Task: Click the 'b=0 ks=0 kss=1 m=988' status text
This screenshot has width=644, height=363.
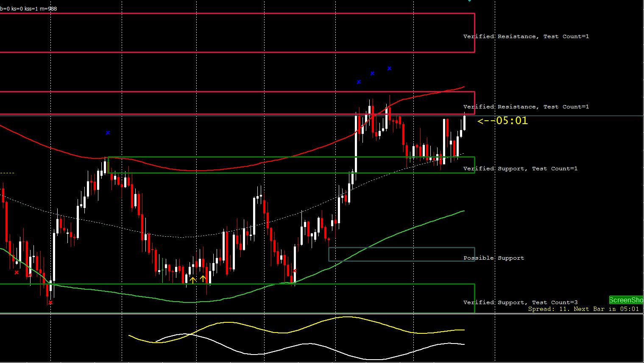Action: click(28, 8)
